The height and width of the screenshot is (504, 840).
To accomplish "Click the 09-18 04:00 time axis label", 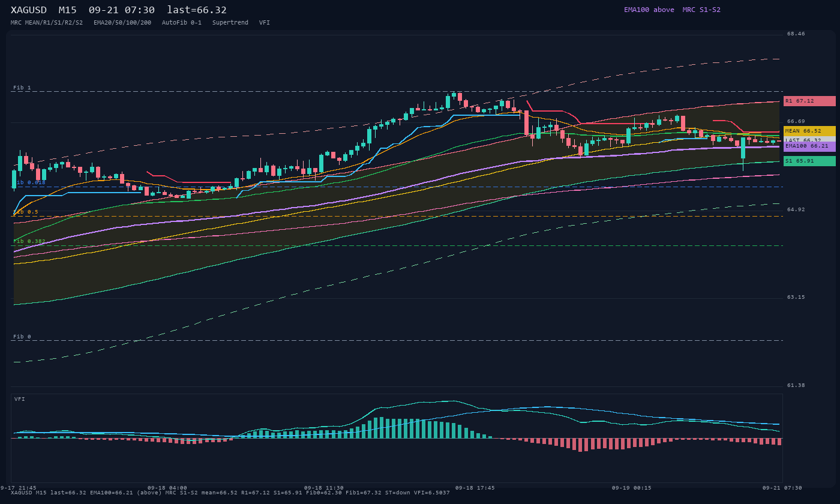I will point(167,488).
